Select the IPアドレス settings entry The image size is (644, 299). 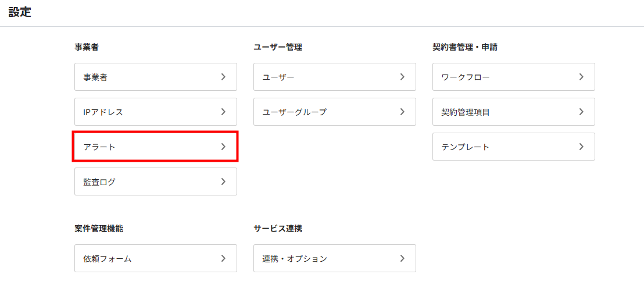click(x=156, y=112)
